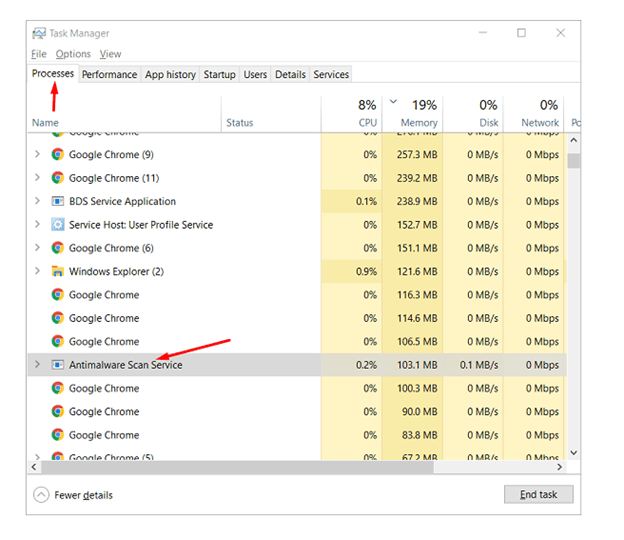Click the Task Manager title bar icon
This screenshot has width=624, height=540.
39,33
